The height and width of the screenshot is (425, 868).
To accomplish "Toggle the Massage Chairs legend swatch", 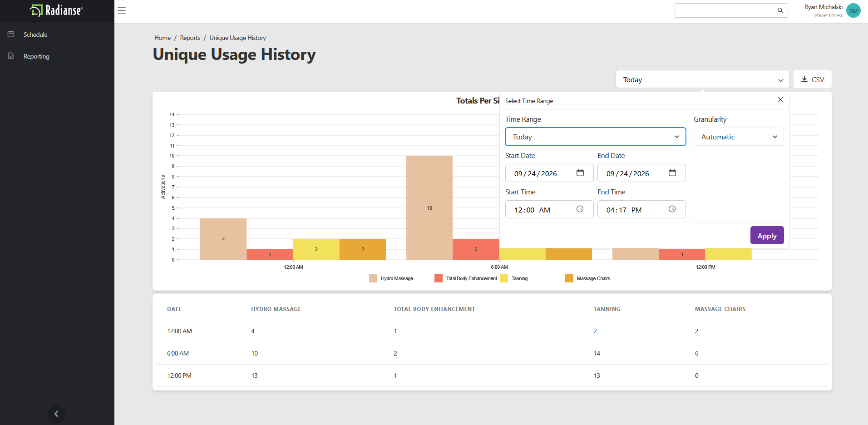I will point(569,278).
